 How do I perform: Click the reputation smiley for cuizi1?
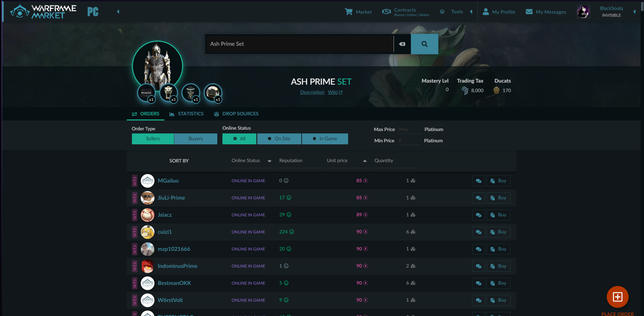click(x=292, y=232)
